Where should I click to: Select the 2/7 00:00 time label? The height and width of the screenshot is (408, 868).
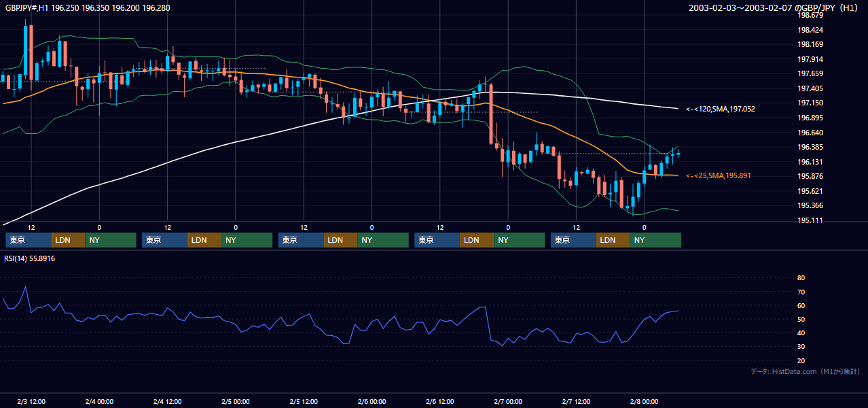[508, 401]
